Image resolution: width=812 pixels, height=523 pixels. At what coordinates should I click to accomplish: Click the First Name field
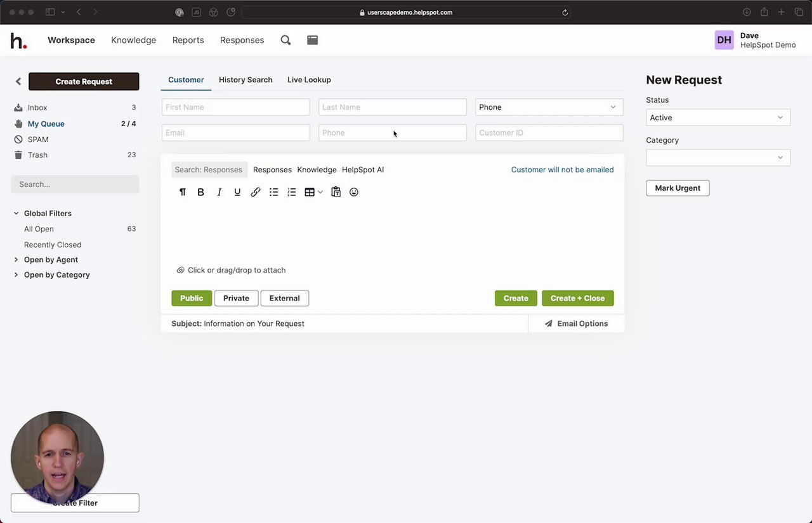[x=236, y=107]
